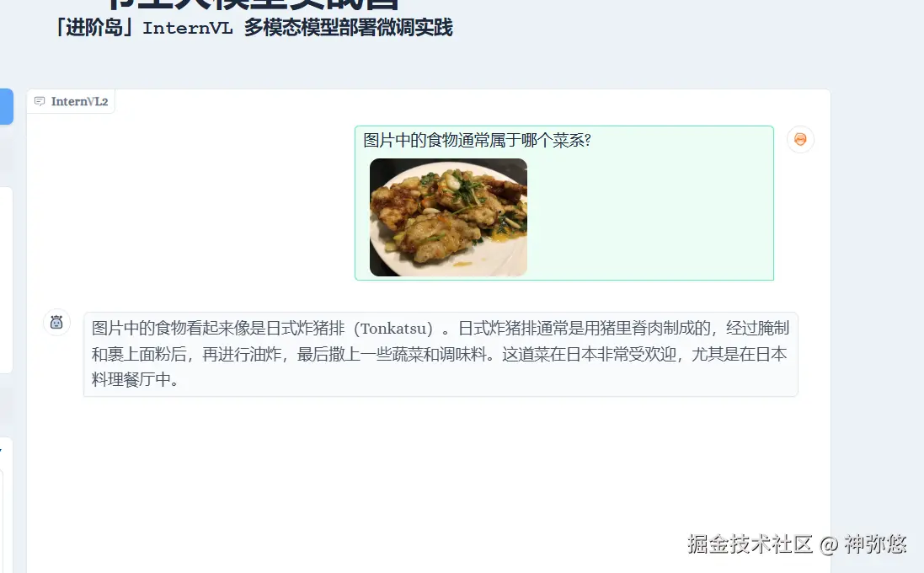Click the user question about 菜系
Screen dimensions: 924x573
(x=477, y=141)
